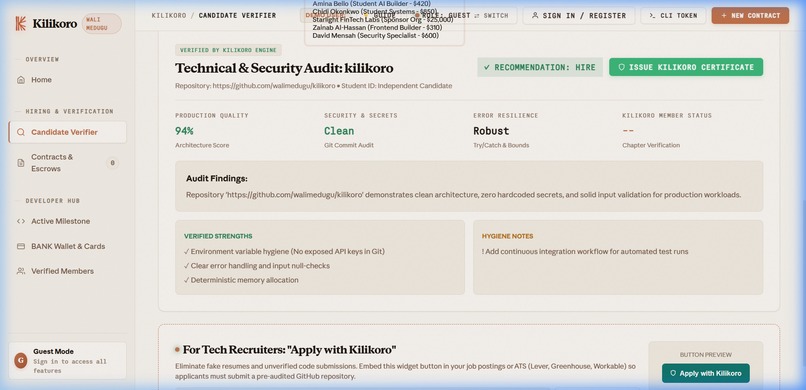The width and height of the screenshot is (806, 390).
Task: Click the Technical & Security Audit heading
Action: pos(284,68)
